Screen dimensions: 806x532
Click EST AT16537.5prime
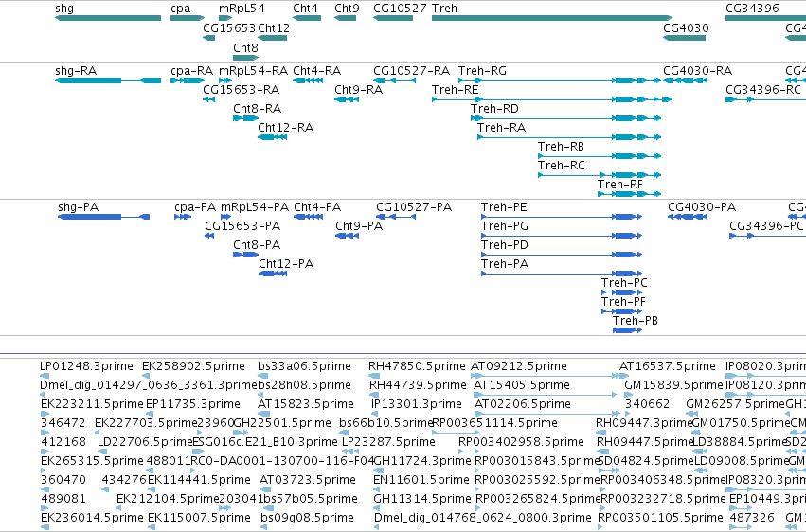(667, 366)
